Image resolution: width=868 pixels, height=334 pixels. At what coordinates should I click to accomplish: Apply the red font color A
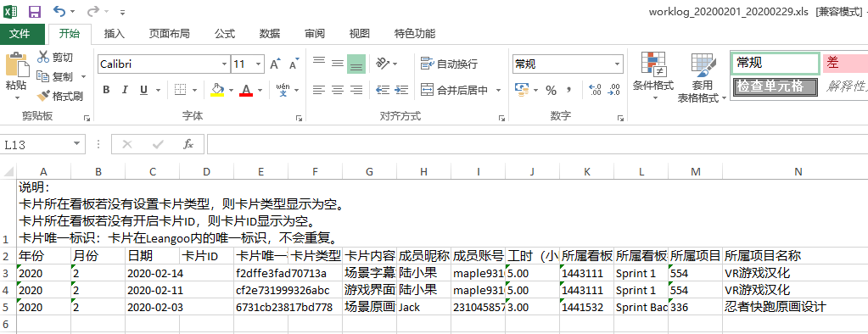(x=246, y=90)
